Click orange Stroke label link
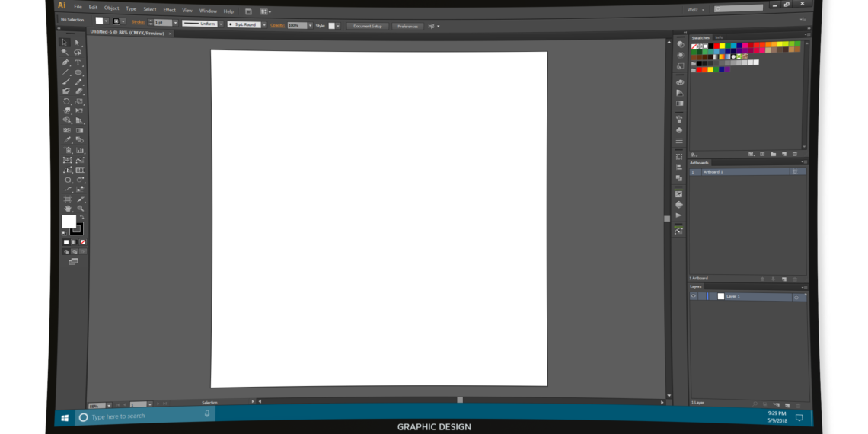This screenshot has height=434, width=868. click(138, 22)
